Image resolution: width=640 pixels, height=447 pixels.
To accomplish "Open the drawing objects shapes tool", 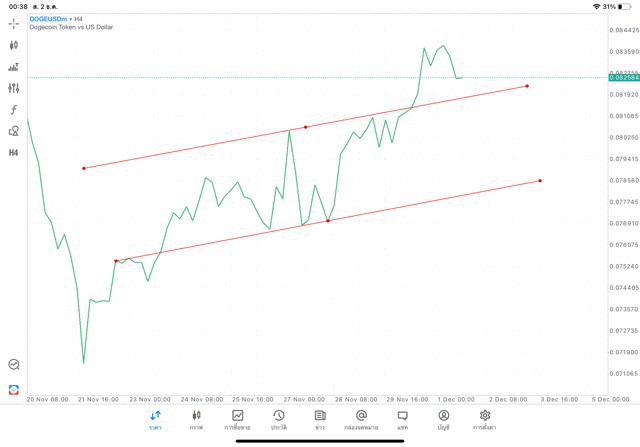I will (14, 131).
